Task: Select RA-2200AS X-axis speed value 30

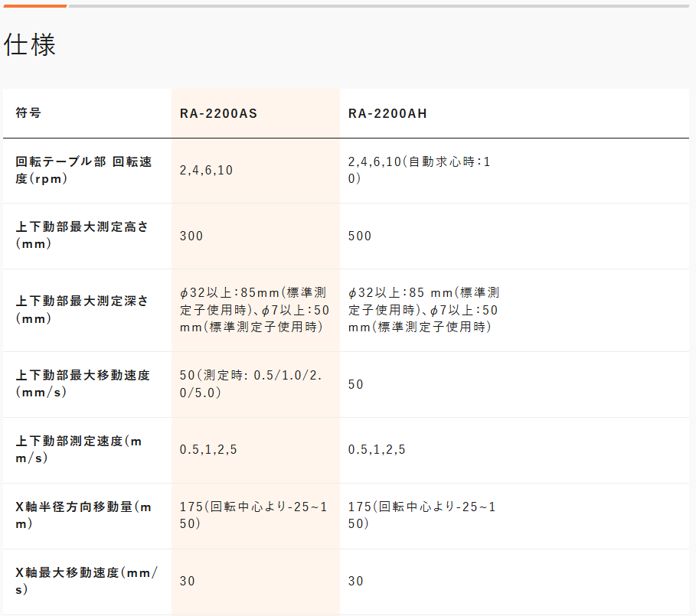Action: point(188,582)
